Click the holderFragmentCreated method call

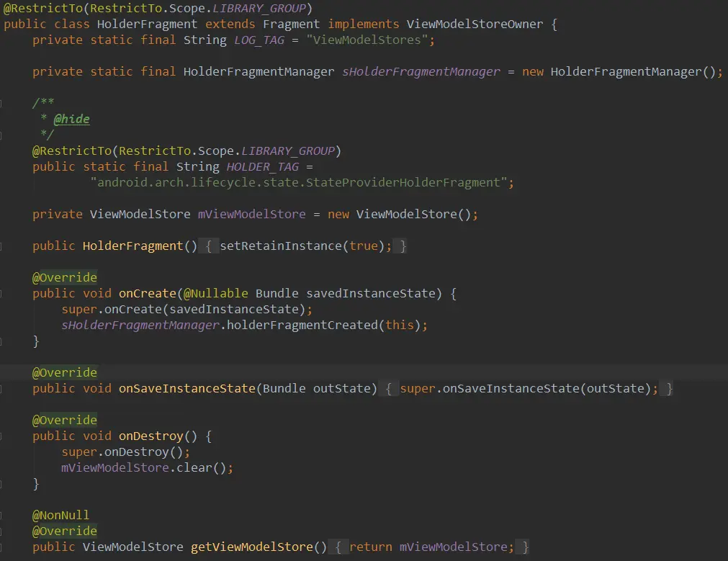[302, 325]
